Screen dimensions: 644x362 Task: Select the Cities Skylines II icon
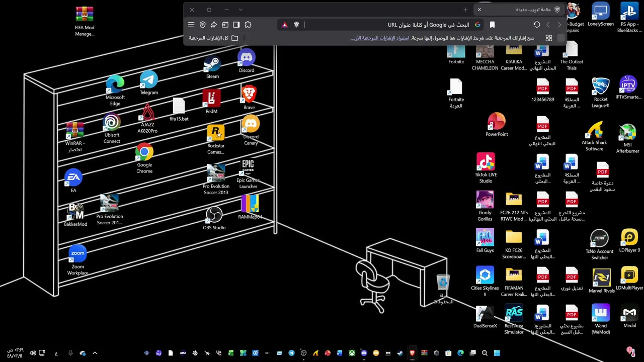tap(485, 282)
